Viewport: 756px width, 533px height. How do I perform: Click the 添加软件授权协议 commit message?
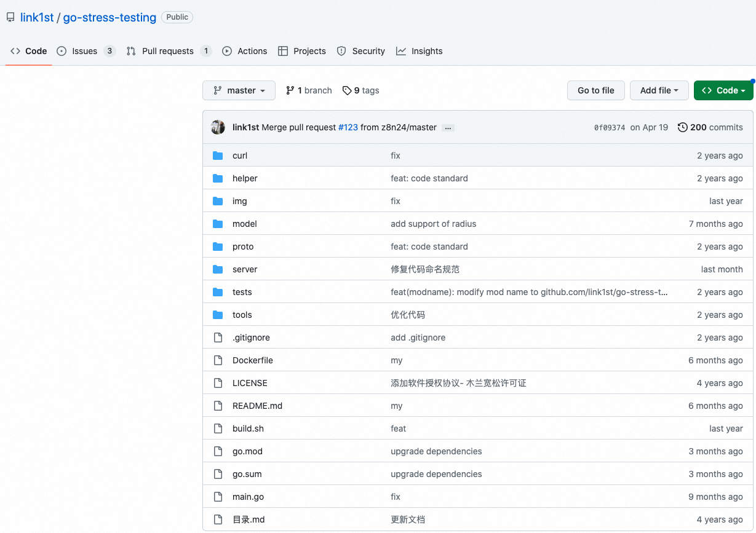[x=458, y=383]
